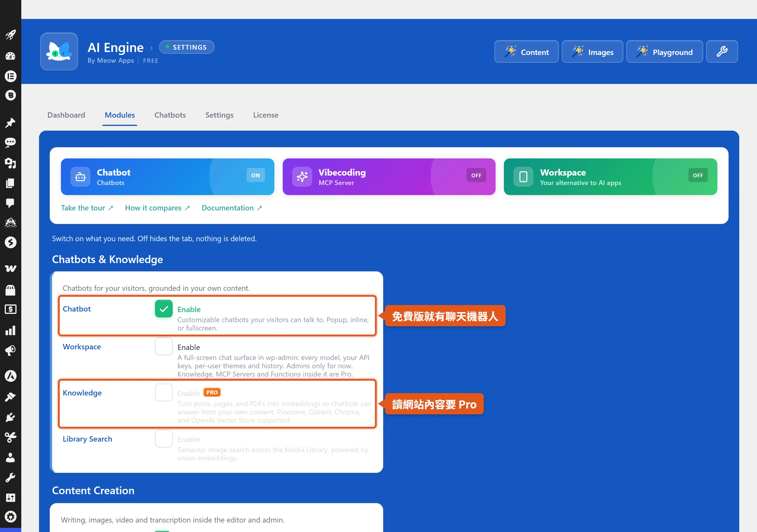Check the Library Search Enable checkbox
The width and height of the screenshot is (757, 532).
164,439
